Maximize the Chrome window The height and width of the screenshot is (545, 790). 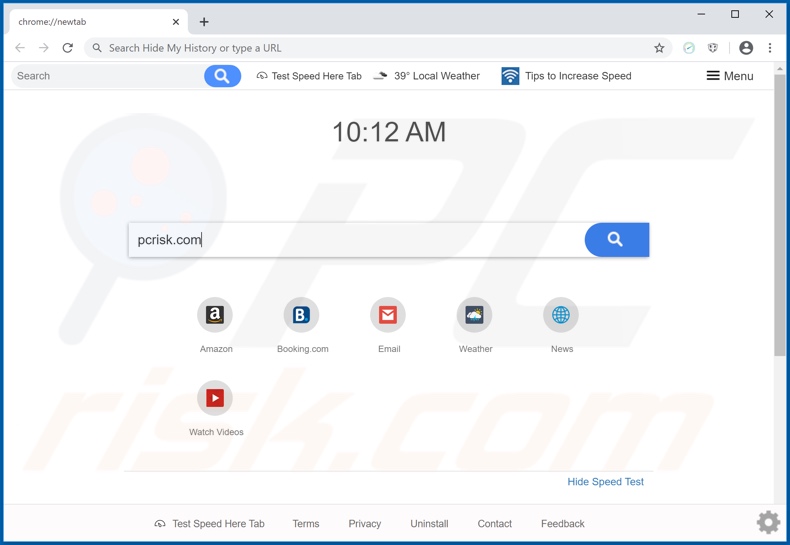coord(735,14)
